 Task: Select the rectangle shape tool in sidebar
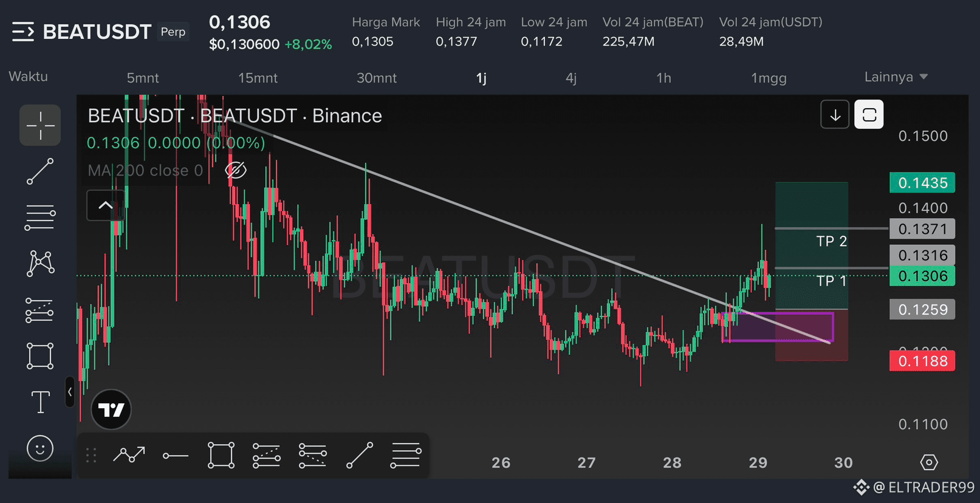tap(40, 356)
